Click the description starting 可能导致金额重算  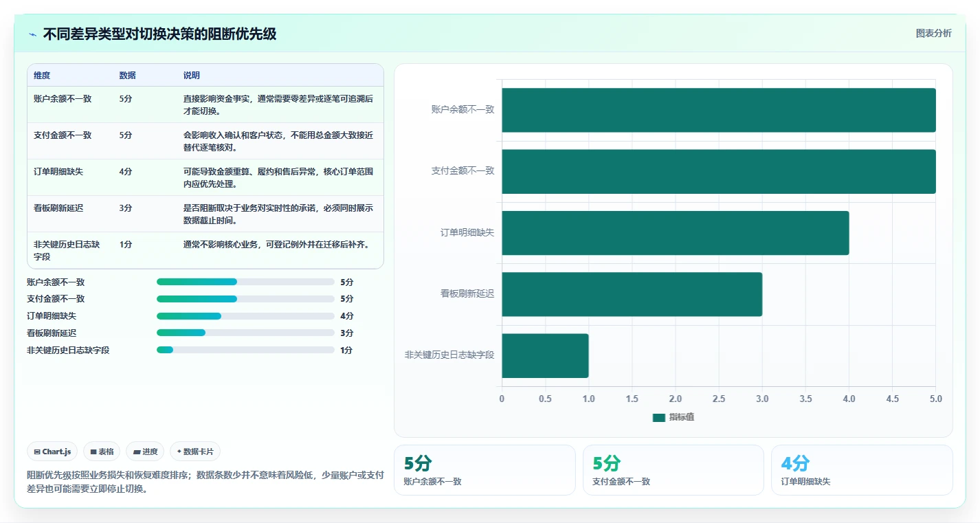point(278,178)
